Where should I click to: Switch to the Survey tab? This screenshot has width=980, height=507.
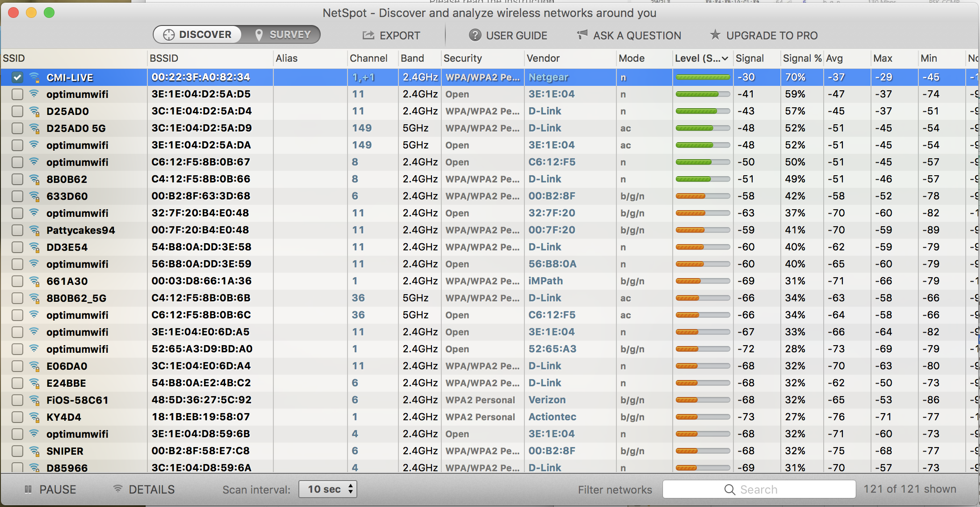click(x=282, y=35)
